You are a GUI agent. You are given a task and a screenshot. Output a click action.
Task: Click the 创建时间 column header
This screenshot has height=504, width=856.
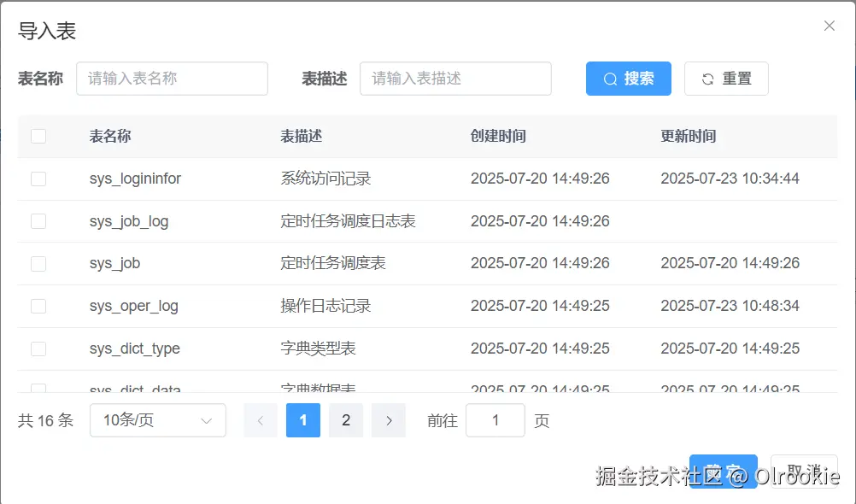[498, 135]
